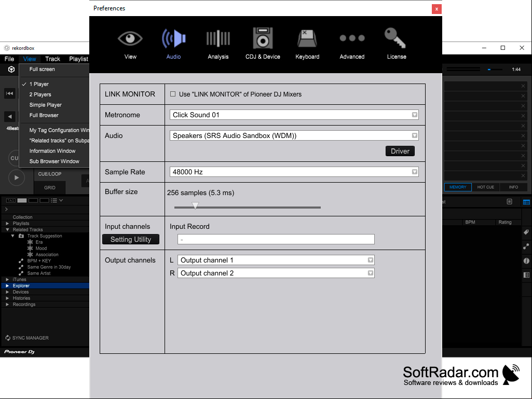The width and height of the screenshot is (532, 399).
Task: Click the Track Suggestion folder icon
Action: (21, 236)
